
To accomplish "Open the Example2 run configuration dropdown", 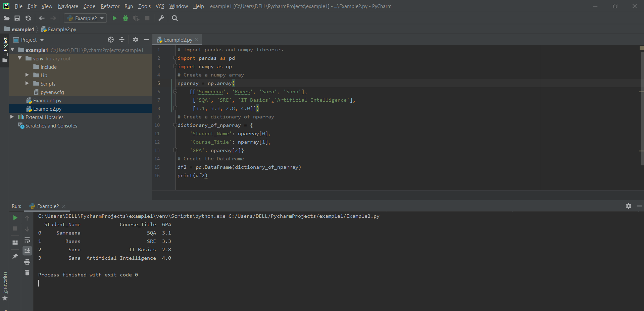I will coord(86,18).
